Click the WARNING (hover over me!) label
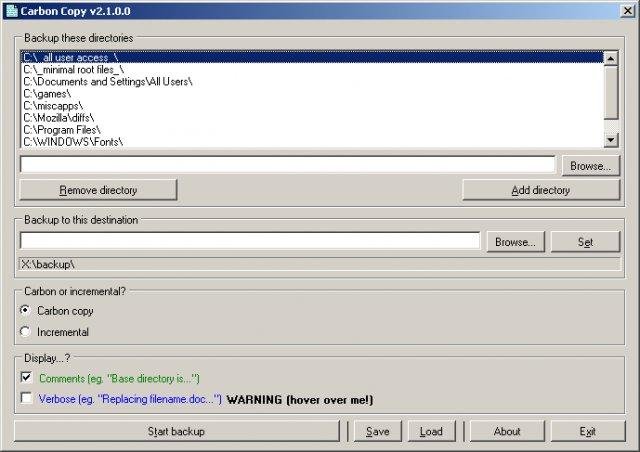This screenshot has height=452, width=640. (300, 400)
